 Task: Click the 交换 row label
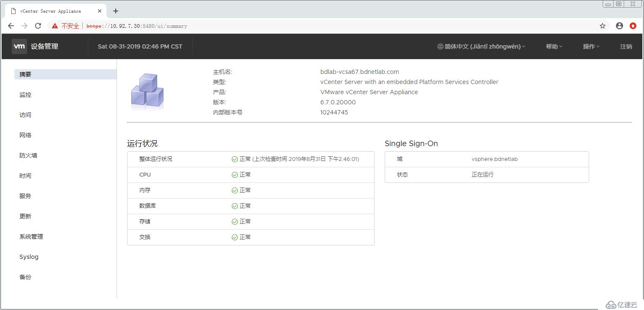point(145,237)
